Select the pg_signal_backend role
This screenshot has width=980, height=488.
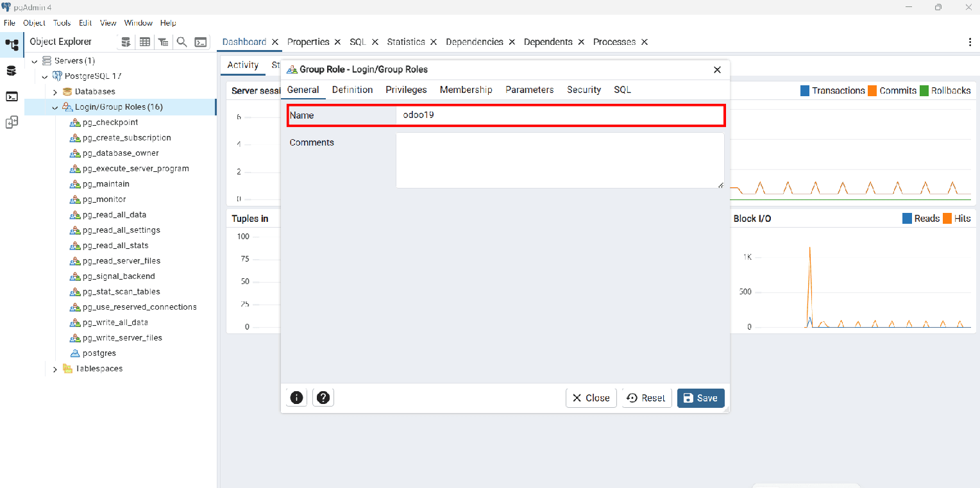119,276
